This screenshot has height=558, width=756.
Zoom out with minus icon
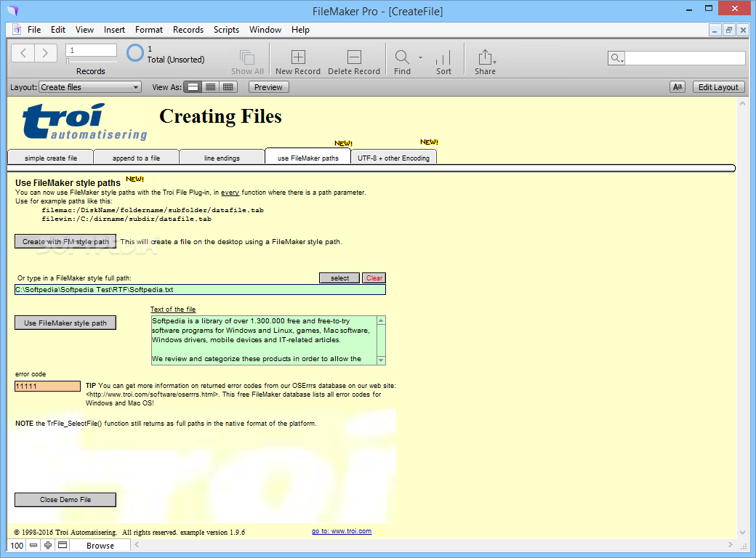pos(33,545)
